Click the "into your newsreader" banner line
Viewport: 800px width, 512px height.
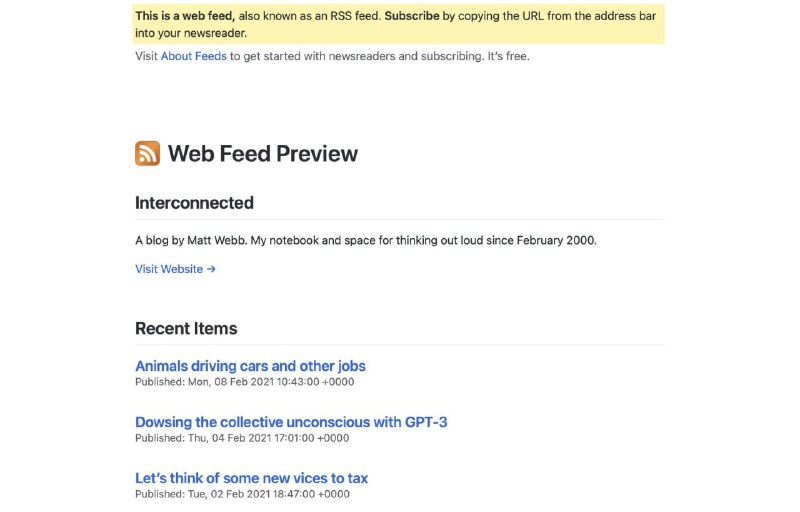(x=190, y=33)
